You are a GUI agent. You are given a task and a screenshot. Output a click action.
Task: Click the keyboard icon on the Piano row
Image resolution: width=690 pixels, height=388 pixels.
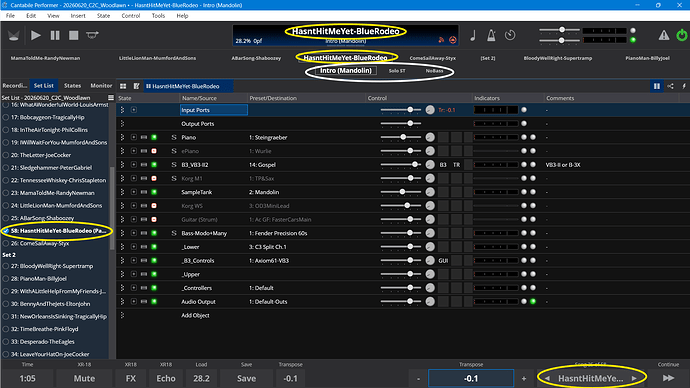(144, 137)
